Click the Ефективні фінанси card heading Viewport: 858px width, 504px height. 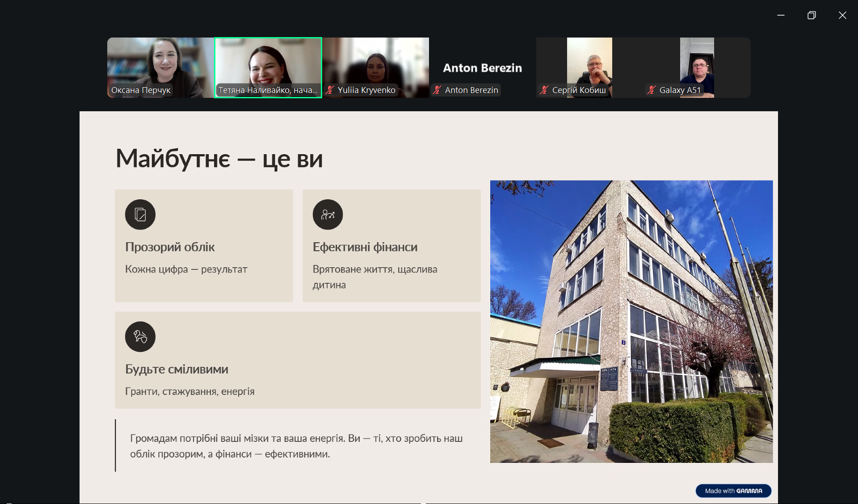pos(365,247)
